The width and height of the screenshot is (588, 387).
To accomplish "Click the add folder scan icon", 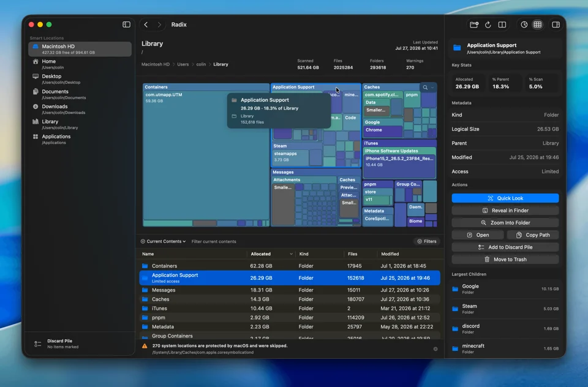I will coord(474,24).
